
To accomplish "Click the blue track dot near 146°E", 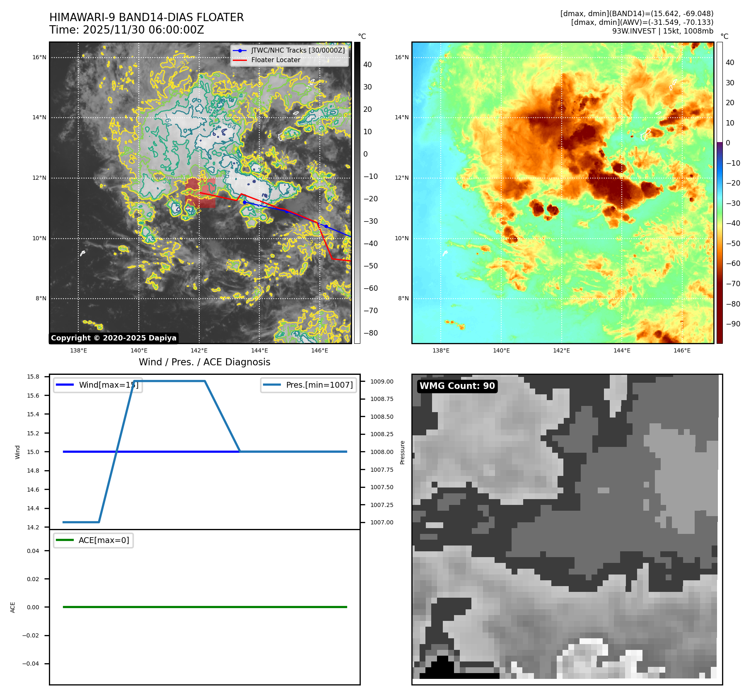I will (x=326, y=226).
